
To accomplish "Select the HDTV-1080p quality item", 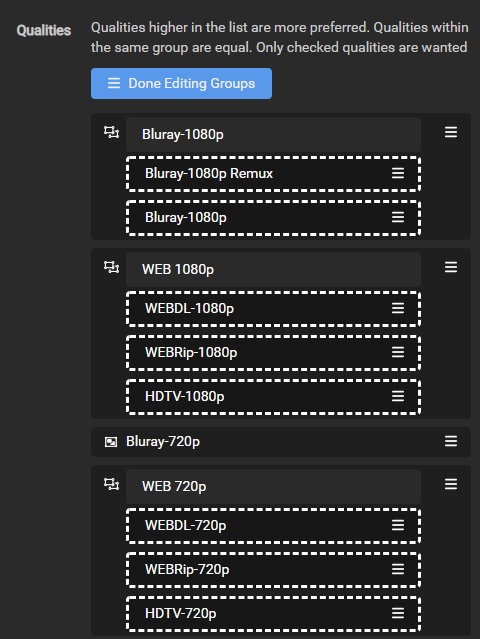I will pos(273,397).
